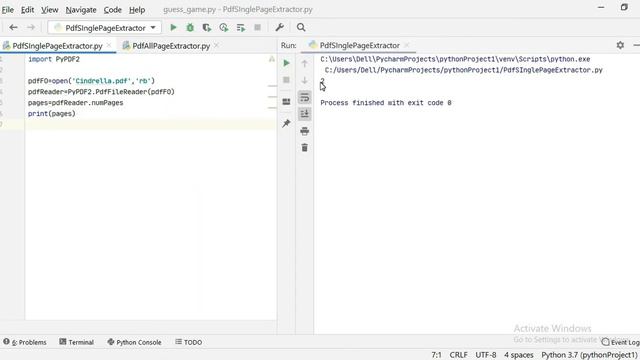Open the TODO tool window

click(x=189, y=342)
